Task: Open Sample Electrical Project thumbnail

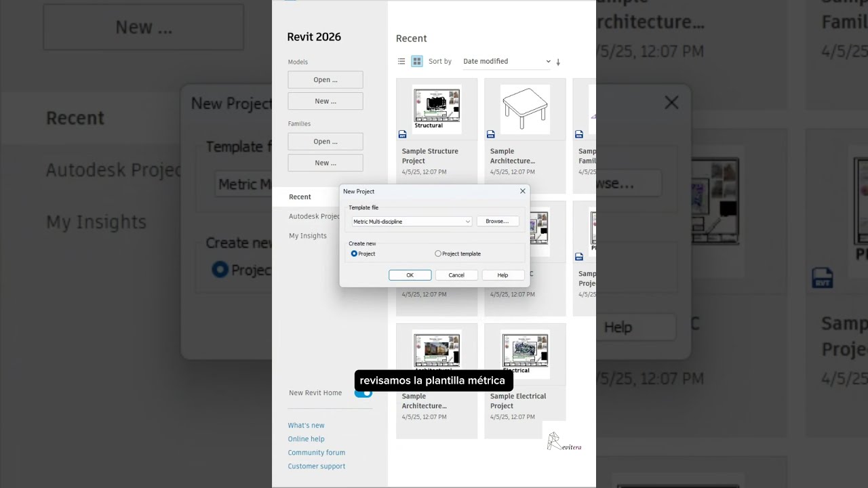Action: click(525, 354)
